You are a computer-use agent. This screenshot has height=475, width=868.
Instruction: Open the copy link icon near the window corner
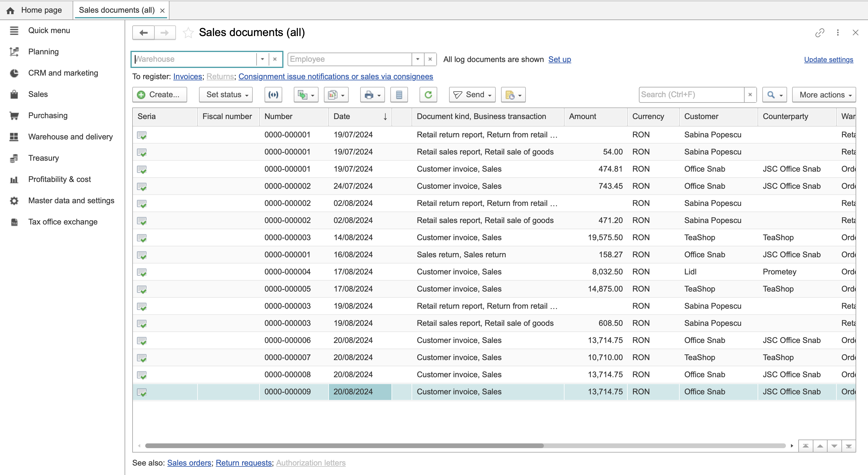pos(820,32)
